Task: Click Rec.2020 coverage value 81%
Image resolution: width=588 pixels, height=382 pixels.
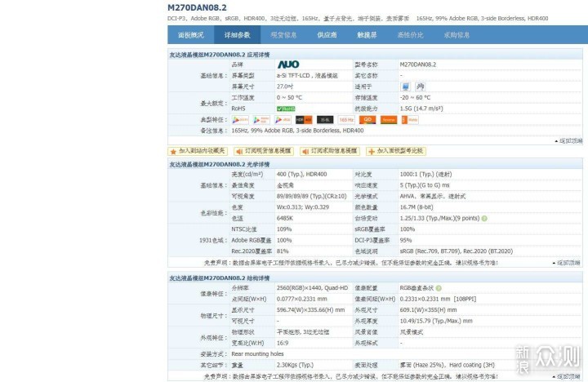Action: (x=283, y=251)
